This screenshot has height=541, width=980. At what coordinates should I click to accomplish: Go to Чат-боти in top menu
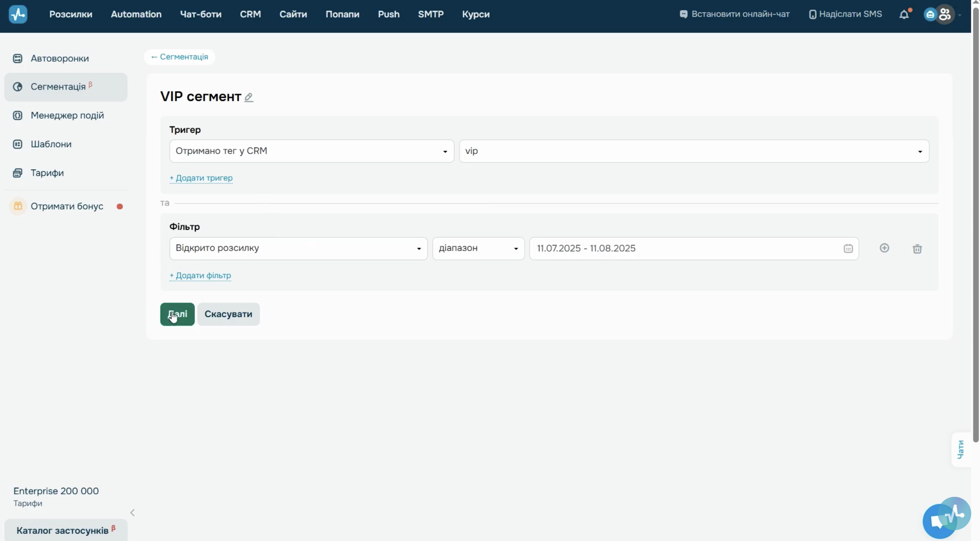click(x=201, y=15)
